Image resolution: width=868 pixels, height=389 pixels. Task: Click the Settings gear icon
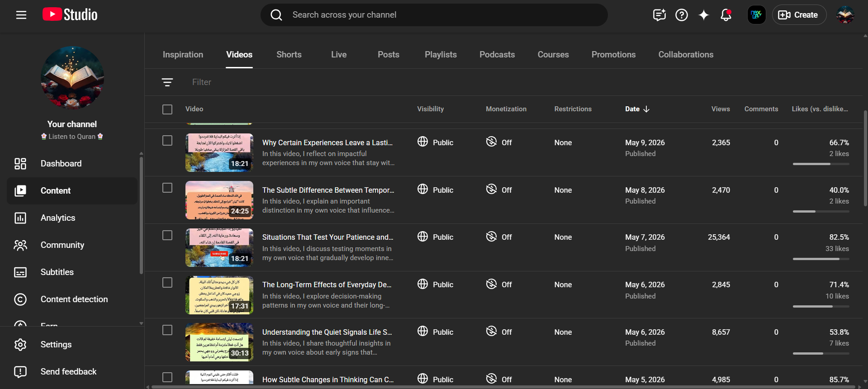[20, 345]
